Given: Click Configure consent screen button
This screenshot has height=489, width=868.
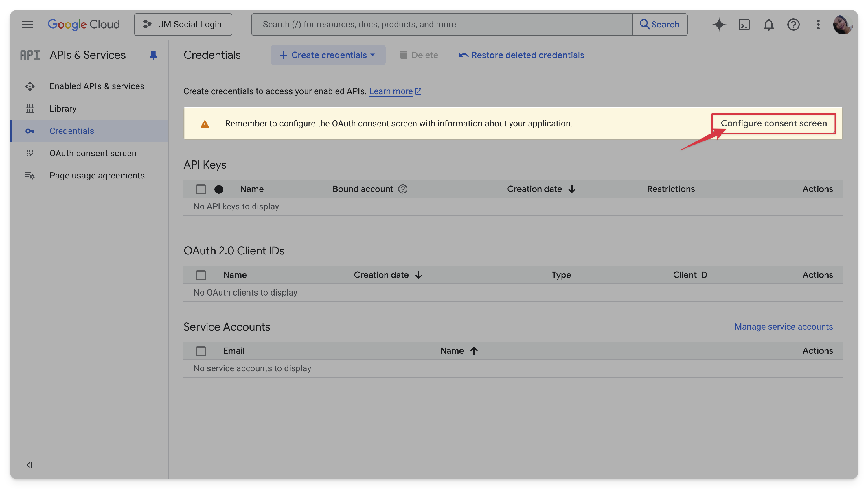Looking at the screenshot, I should (773, 123).
